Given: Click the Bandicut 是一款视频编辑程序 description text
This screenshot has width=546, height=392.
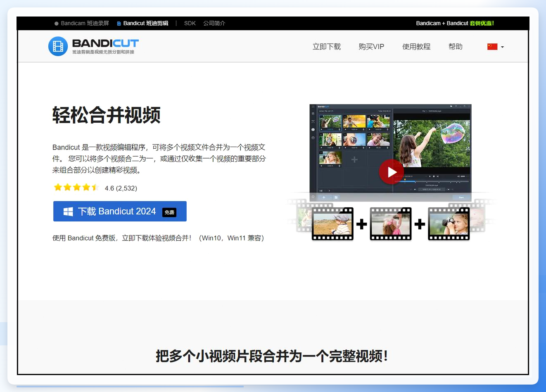Looking at the screenshot, I should (159, 159).
